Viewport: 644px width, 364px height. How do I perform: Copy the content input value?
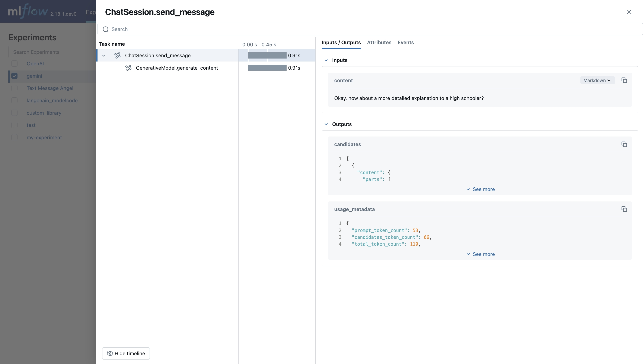point(624,80)
